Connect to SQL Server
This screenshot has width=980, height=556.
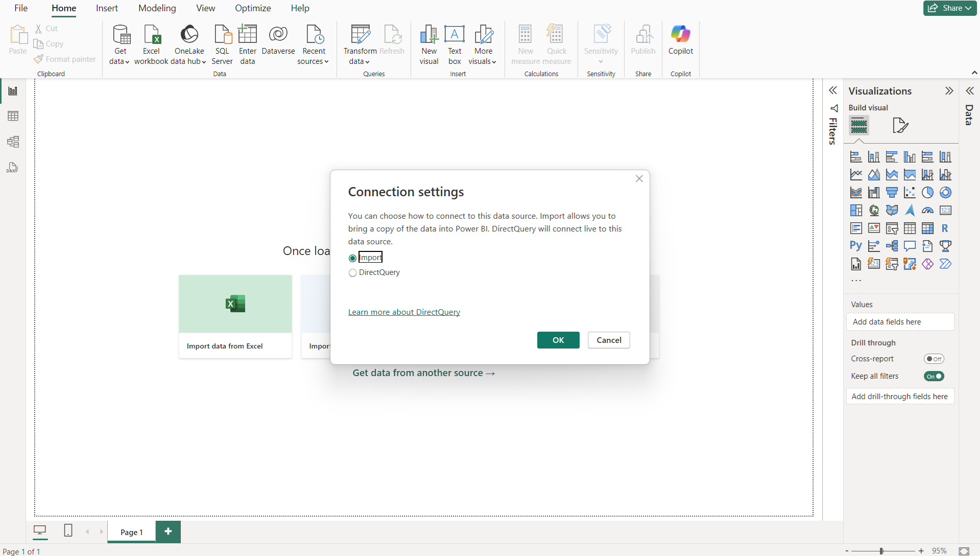click(x=222, y=45)
